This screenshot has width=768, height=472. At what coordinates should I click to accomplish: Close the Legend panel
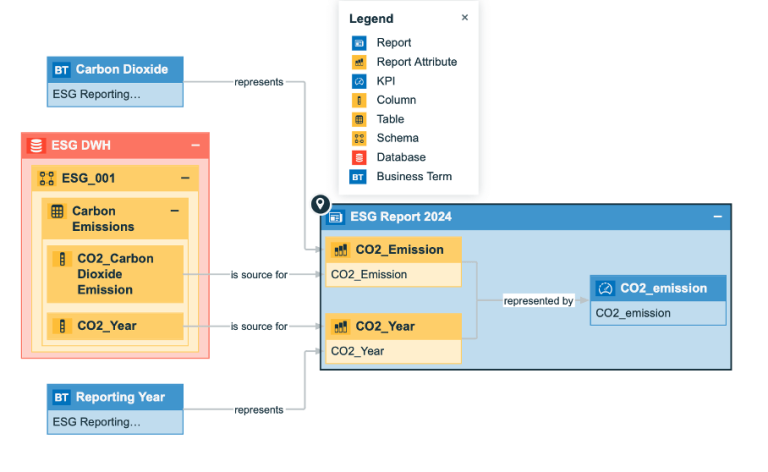pos(465,18)
